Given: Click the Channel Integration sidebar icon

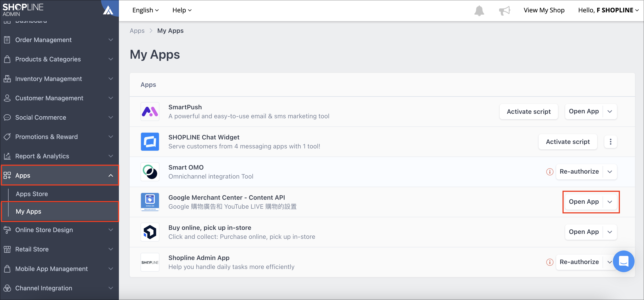Looking at the screenshot, I should [7, 288].
